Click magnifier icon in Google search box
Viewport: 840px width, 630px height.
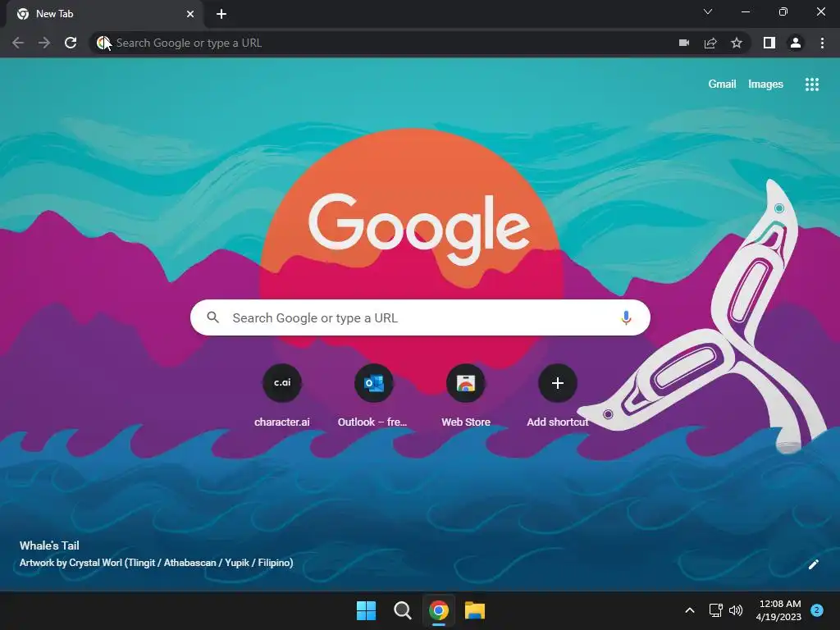pyautogui.click(x=212, y=317)
